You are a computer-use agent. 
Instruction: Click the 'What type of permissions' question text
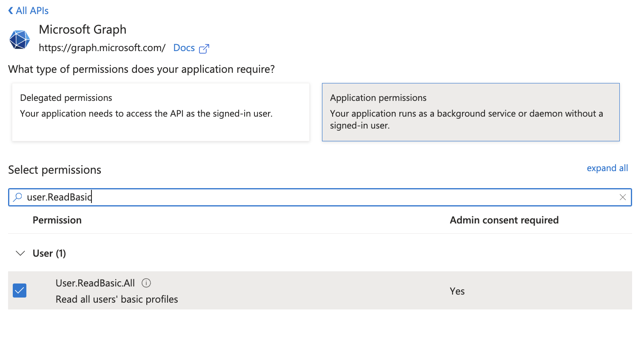(142, 69)
